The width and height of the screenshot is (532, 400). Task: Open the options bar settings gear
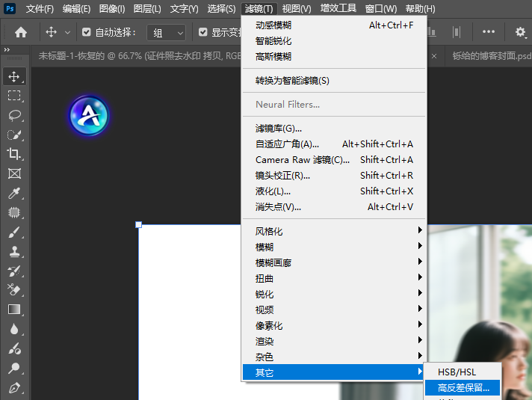point(520,32)
